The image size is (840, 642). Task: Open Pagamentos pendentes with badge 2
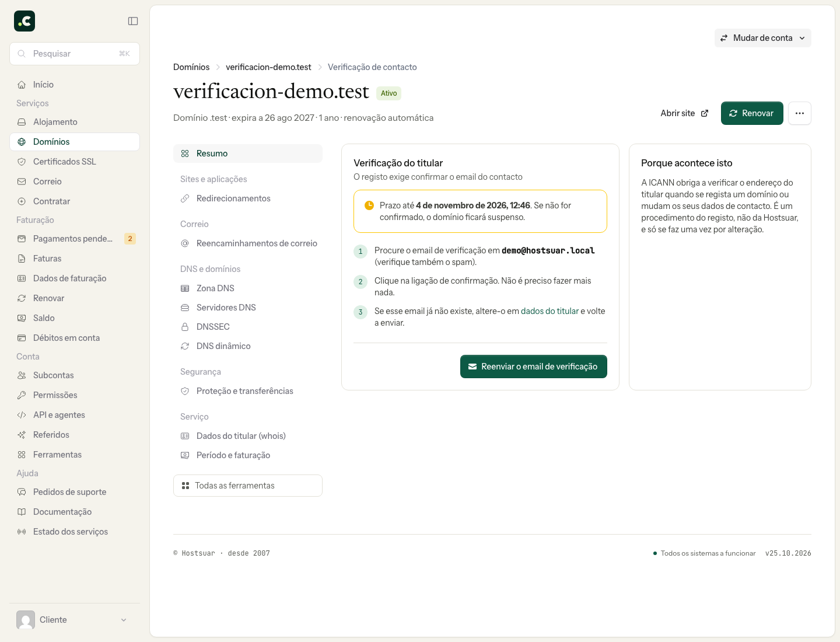tap(75, 239)
